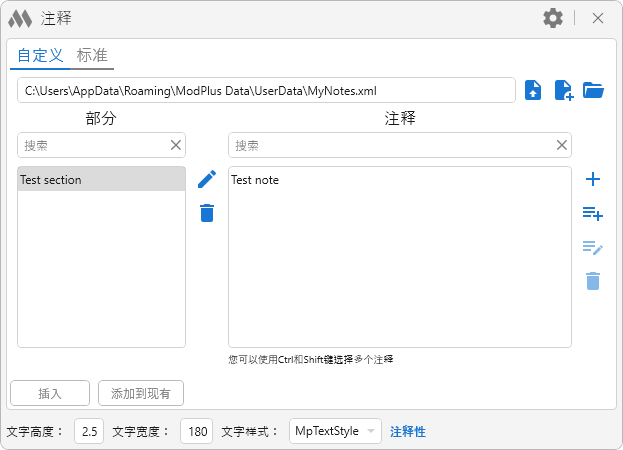Click the 添加到现有 button

coord(141,393)
